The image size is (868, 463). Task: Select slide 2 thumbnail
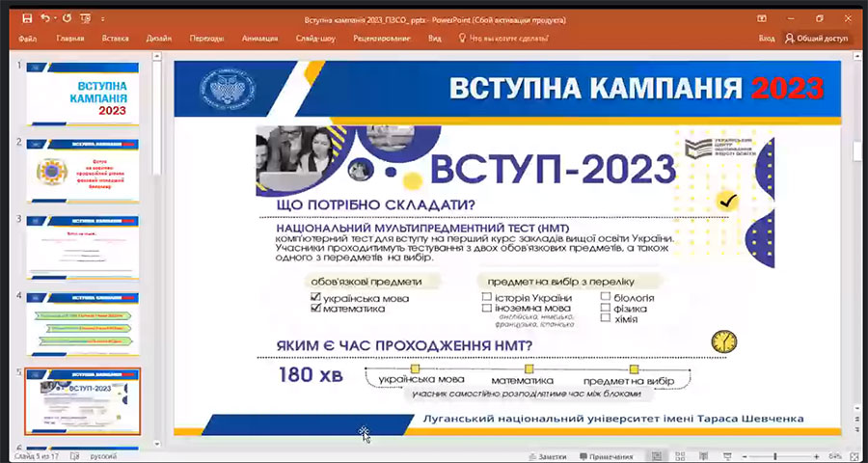pyautogui.click(x=83, y=171)
